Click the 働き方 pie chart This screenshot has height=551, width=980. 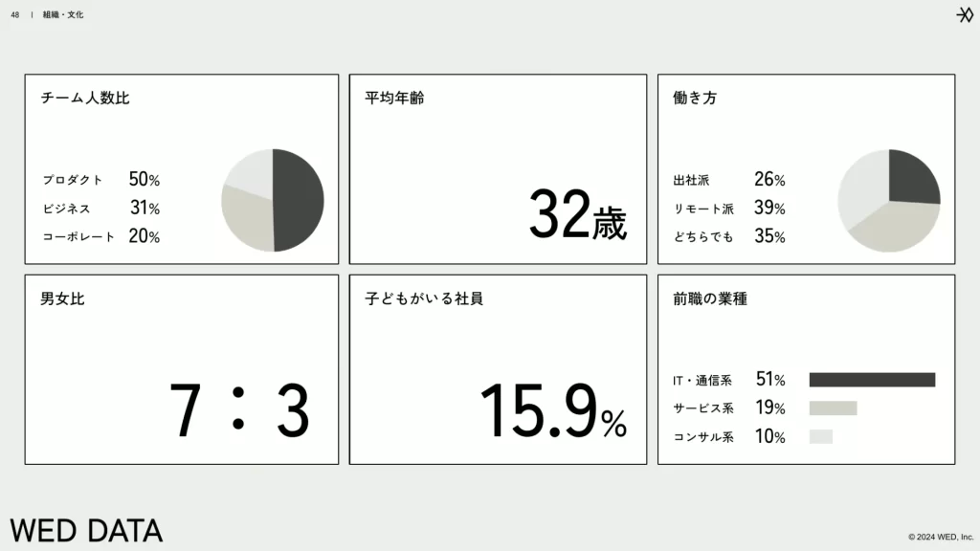(x=889, y=200)
